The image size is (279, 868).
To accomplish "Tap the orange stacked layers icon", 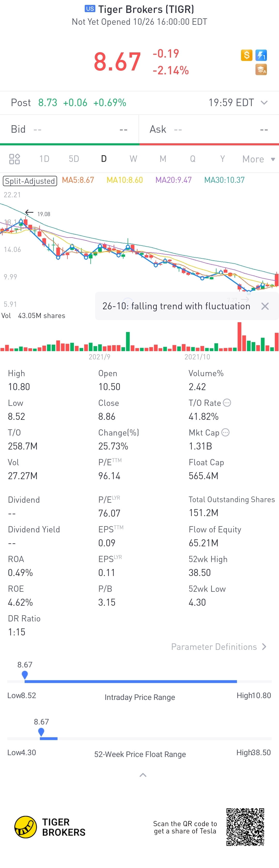I will tap(261, 69).
